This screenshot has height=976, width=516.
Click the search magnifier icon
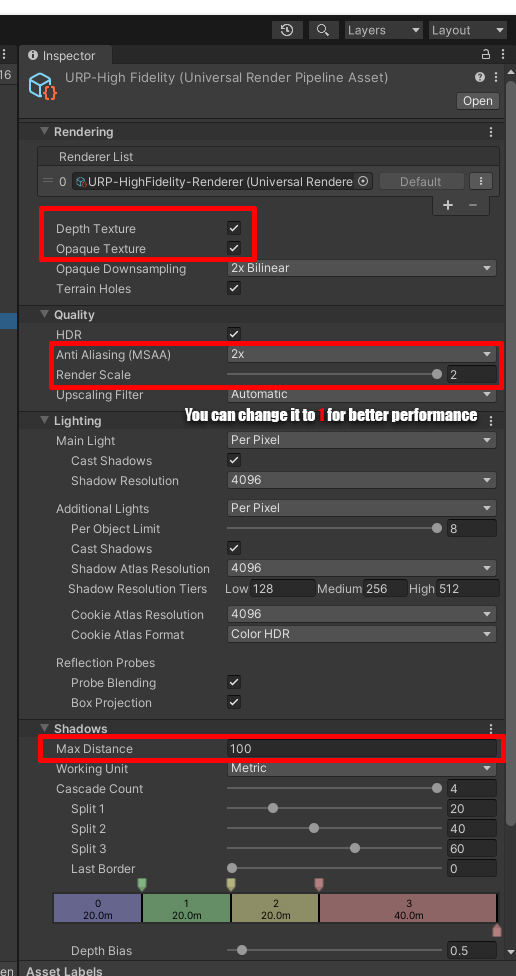323,30
